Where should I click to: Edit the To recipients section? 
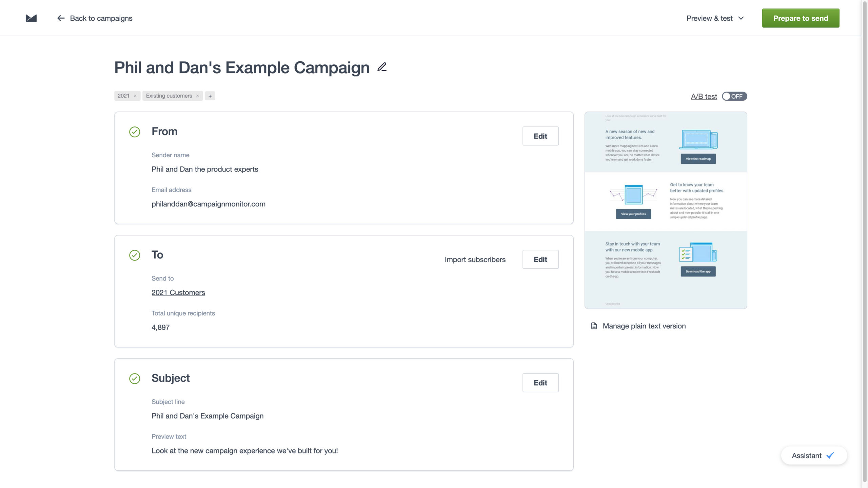[540, 259]
